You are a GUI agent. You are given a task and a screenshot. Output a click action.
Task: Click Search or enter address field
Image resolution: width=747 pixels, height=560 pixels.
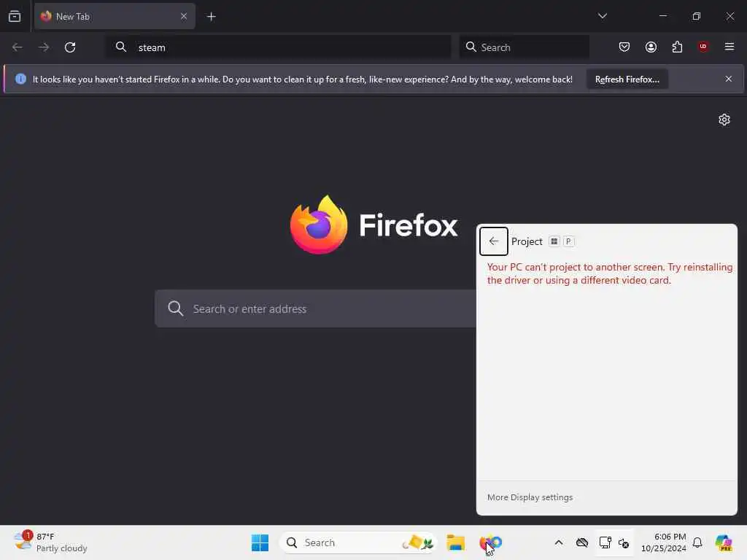(315, 308)
